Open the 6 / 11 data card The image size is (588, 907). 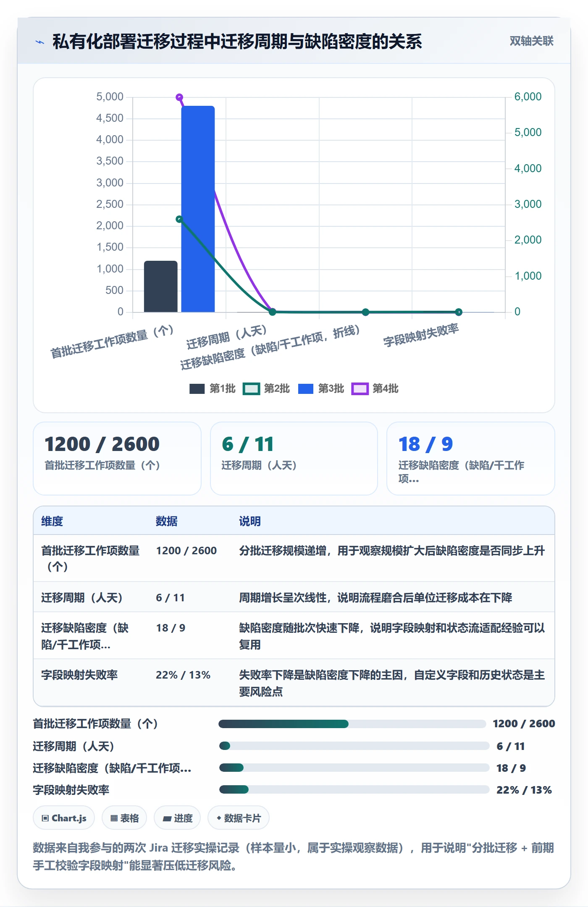tap(294, 459)
